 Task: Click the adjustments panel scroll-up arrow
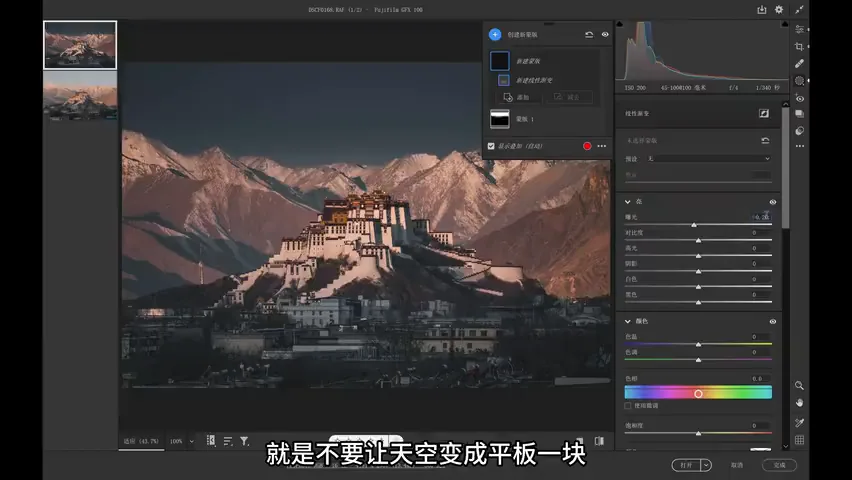tap(785, 104)
